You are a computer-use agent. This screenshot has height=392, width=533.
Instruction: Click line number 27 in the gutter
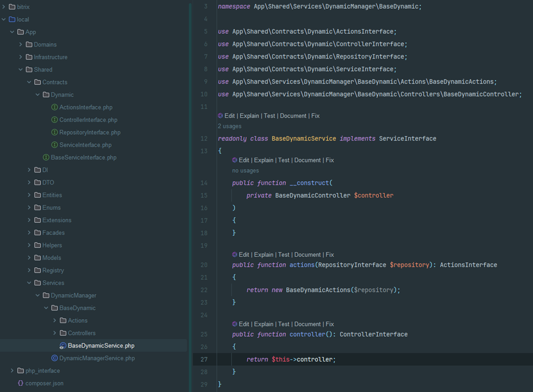pos(204,359)
